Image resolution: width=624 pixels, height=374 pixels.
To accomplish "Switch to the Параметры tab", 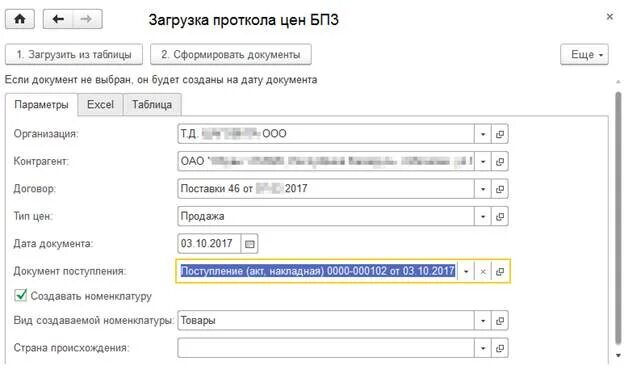I will (x=41, y=105).
